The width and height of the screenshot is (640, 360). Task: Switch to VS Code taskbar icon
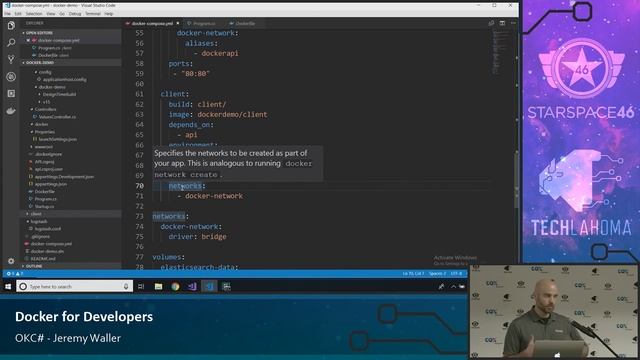[209, 287]
